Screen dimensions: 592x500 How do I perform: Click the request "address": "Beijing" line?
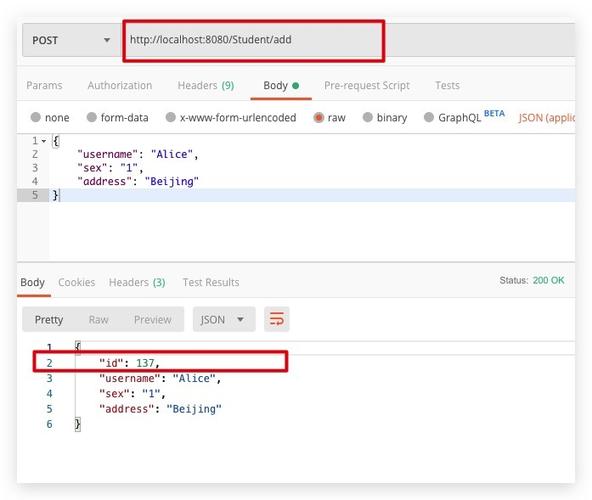[138, 181]
